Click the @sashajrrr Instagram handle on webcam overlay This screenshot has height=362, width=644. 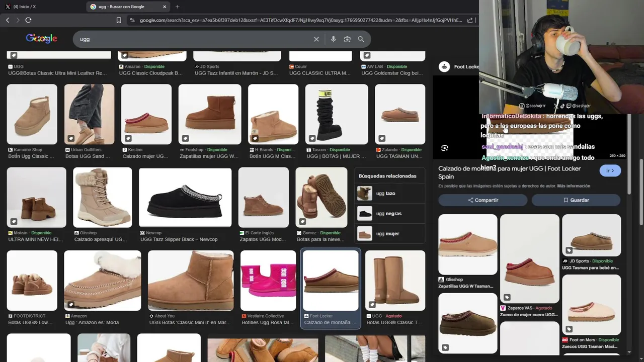(533, 106)
